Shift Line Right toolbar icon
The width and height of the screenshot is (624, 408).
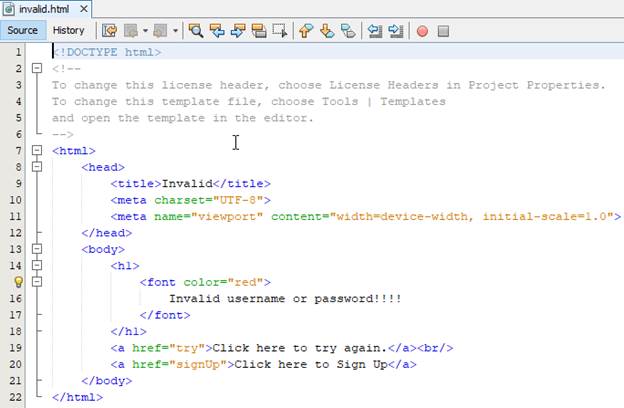tap(396, 31)
